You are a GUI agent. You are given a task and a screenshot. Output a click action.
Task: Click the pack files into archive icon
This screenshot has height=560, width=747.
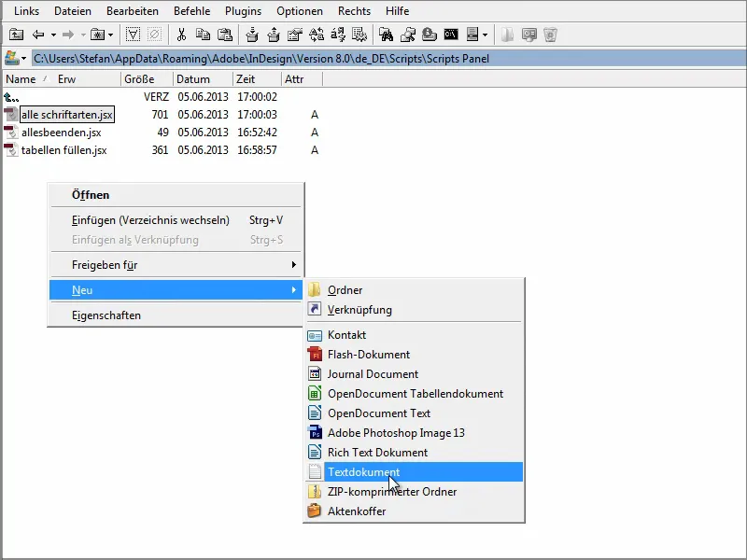pos(251,35)
